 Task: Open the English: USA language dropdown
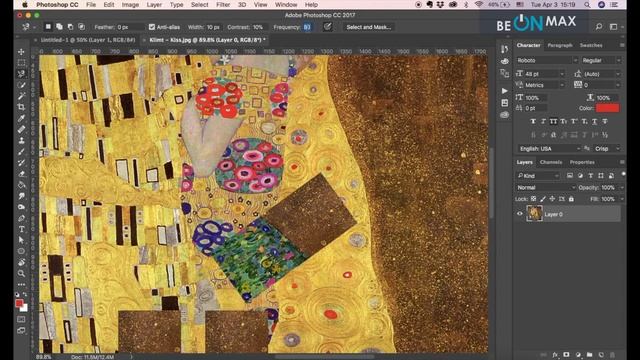coord(549,149)
